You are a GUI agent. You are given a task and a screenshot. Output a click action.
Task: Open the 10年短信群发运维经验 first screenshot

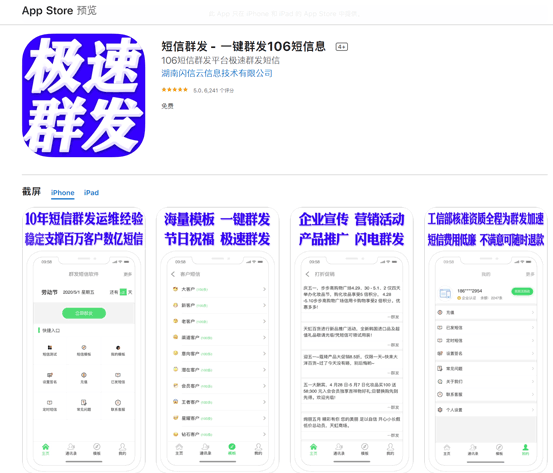(x=84, y=339)
